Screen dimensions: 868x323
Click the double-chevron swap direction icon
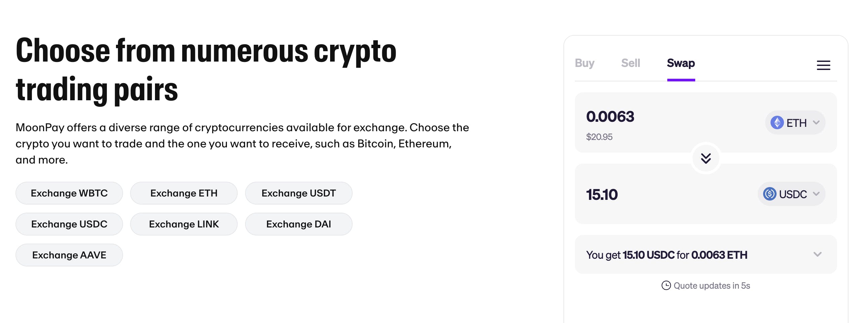[706, 158]
